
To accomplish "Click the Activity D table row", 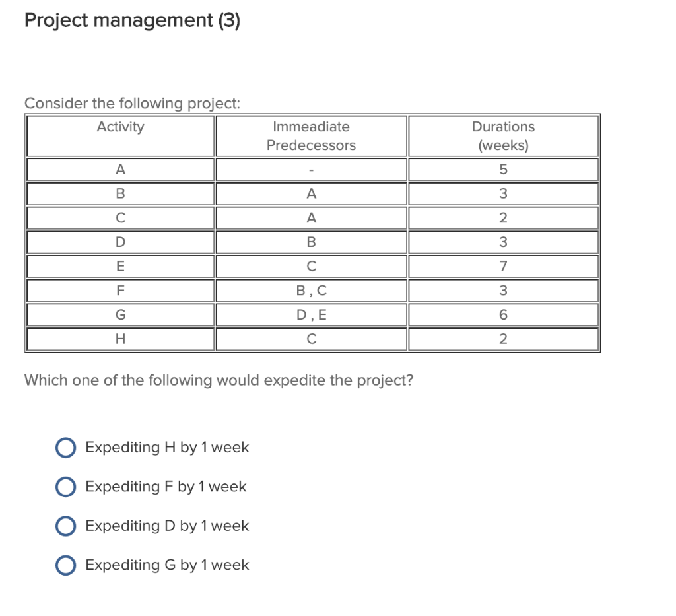I will [x=120, y=242].
